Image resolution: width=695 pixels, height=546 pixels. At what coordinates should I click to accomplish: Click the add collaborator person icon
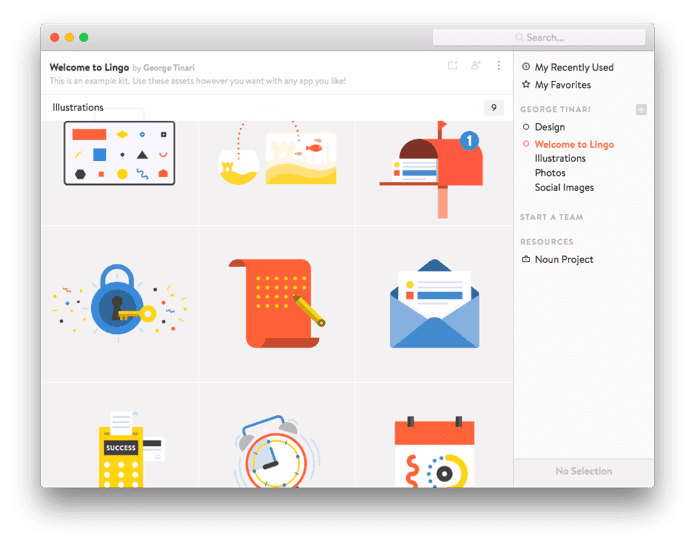click(x=476, y=66)
